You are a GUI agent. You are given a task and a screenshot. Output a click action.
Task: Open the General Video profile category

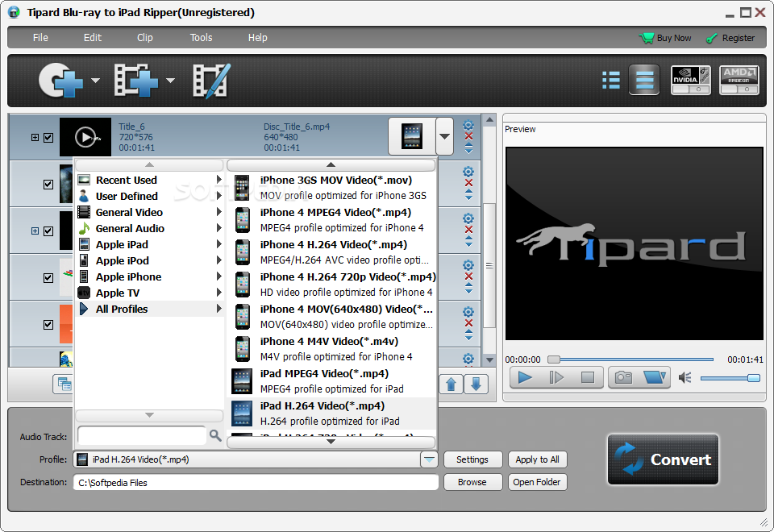(x=150, y=212)
